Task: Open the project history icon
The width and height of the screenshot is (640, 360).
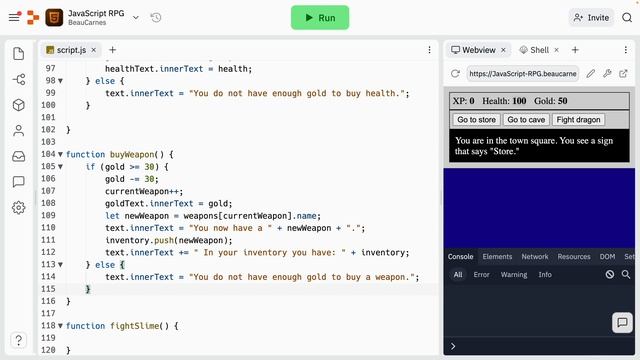Action: click(x=156, y=18)
